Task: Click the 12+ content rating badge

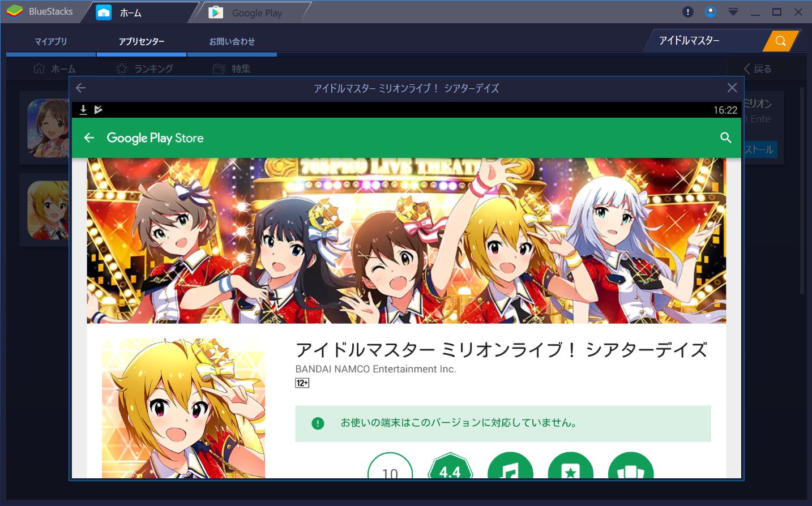Action: tap(302, 383)
